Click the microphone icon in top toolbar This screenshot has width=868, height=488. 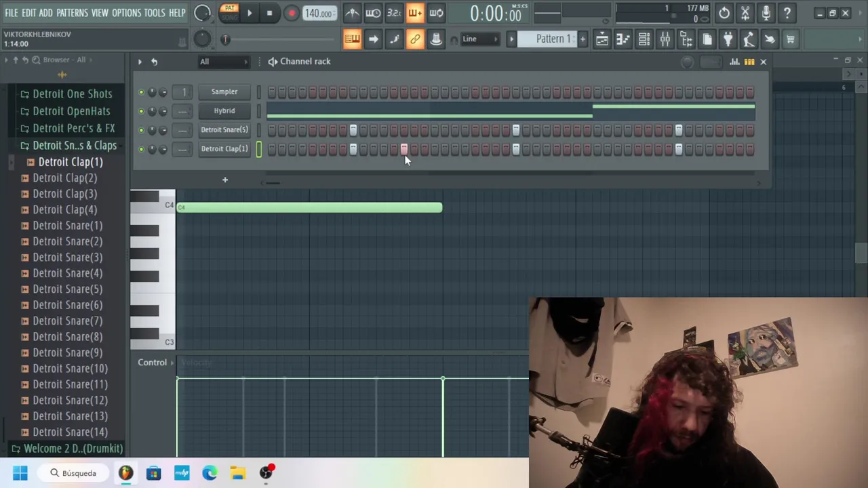click(x=766, y=13)
